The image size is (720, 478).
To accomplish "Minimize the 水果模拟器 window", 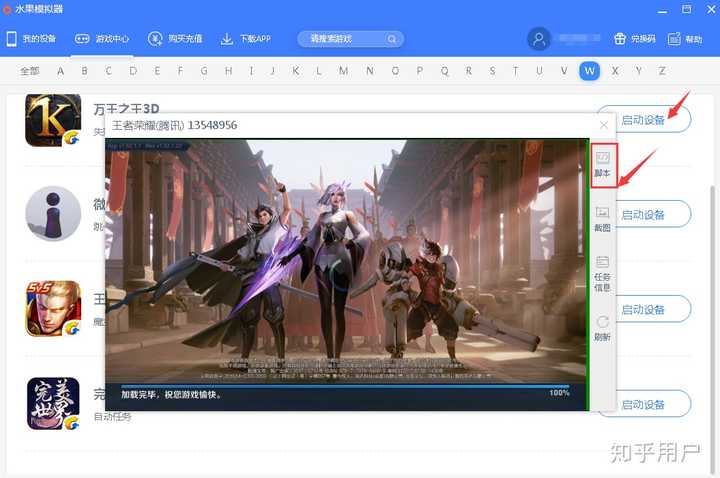I will pyautogui.click(x=662, y=10).
